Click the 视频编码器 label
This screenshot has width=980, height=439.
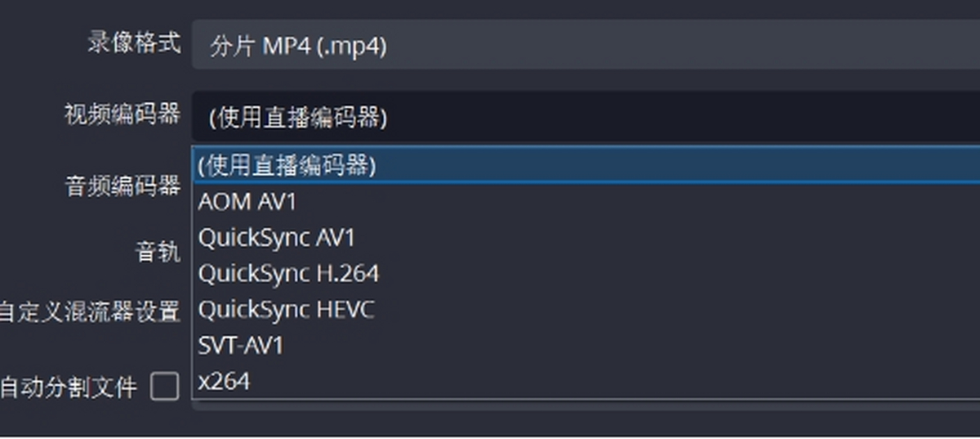tap(122, 114)
